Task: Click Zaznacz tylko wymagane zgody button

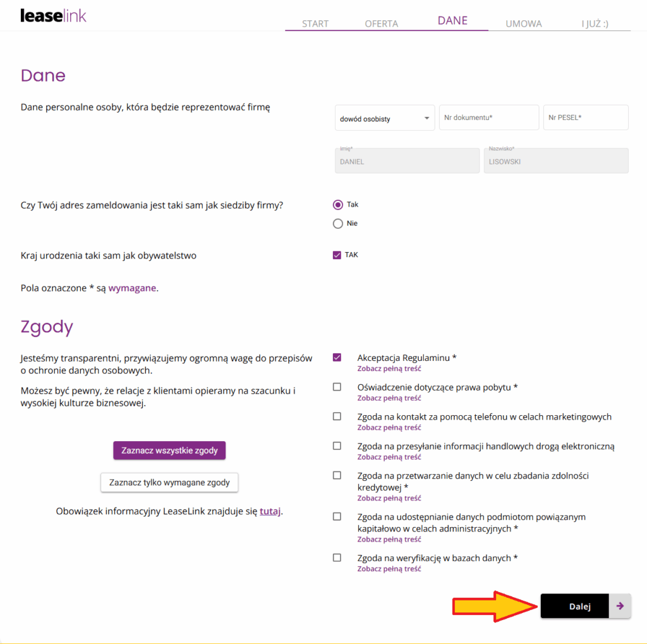Action: tap(169, 482)
